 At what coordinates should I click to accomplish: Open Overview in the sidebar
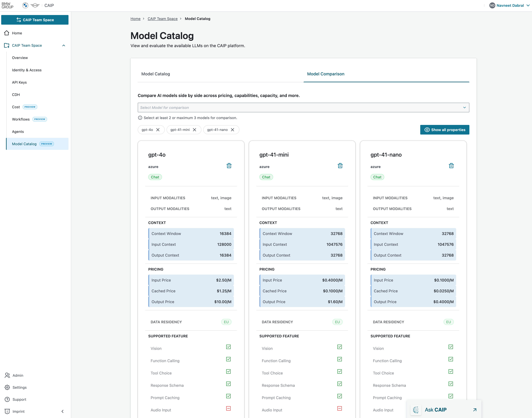pos(20,58)
